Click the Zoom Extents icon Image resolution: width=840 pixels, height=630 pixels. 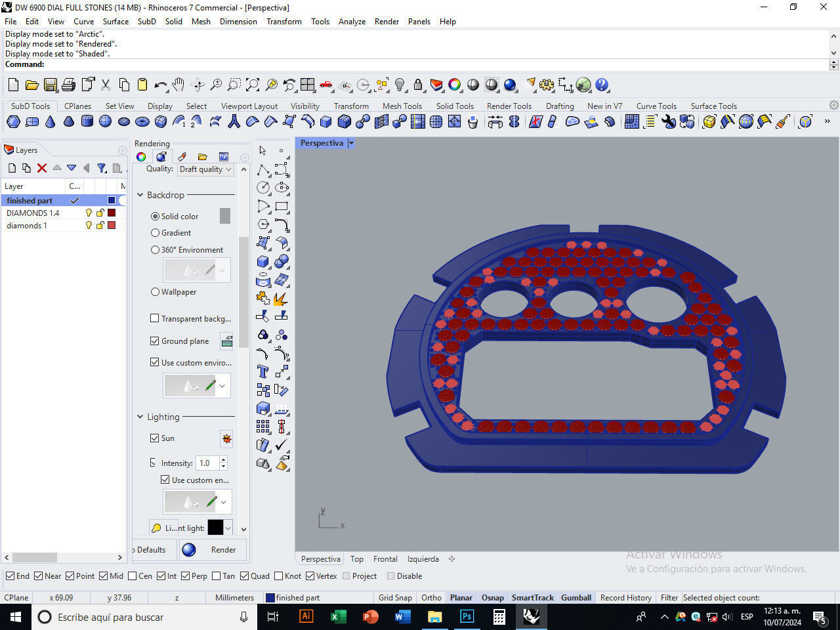(253, 85)
